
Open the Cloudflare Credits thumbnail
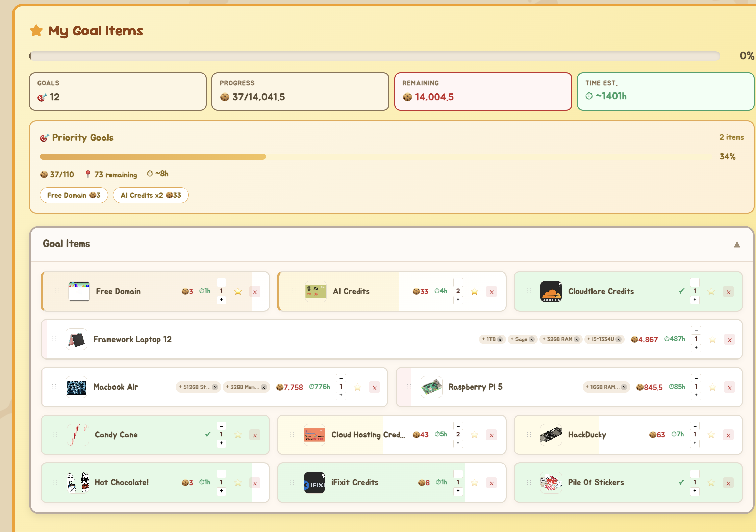click(x=551, y=291)
